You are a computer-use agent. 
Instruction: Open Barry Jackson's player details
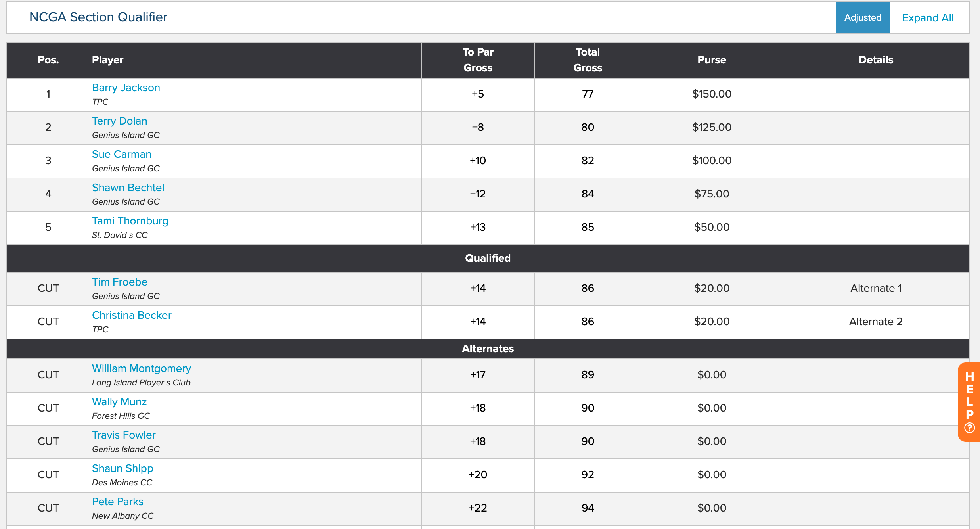tap(126, 88)
